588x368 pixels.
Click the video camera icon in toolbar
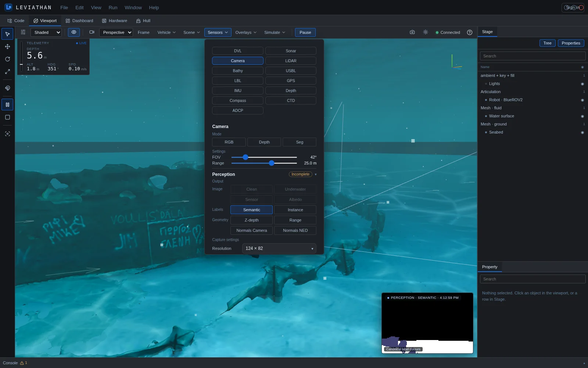click(x=92, y=32)
